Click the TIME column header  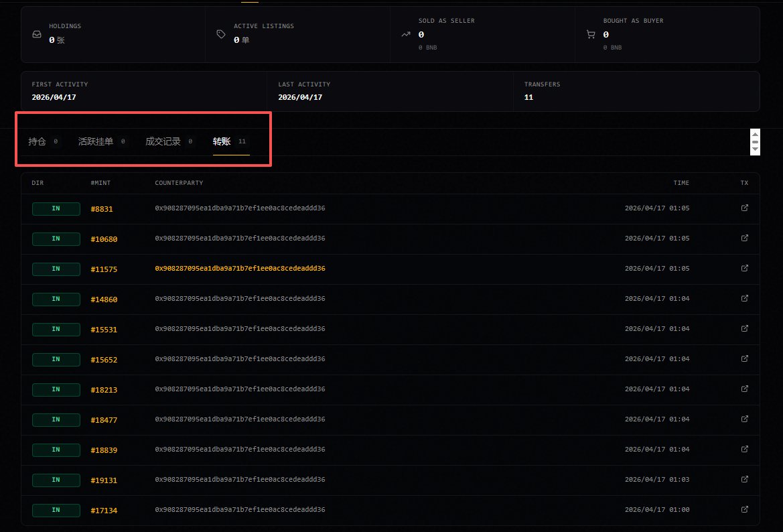click(681, 183)
